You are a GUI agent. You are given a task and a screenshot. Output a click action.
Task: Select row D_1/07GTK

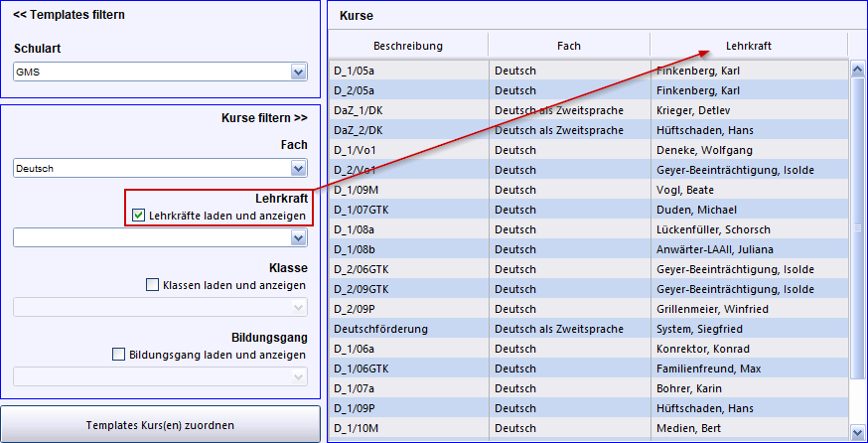(x=589, y=210)
